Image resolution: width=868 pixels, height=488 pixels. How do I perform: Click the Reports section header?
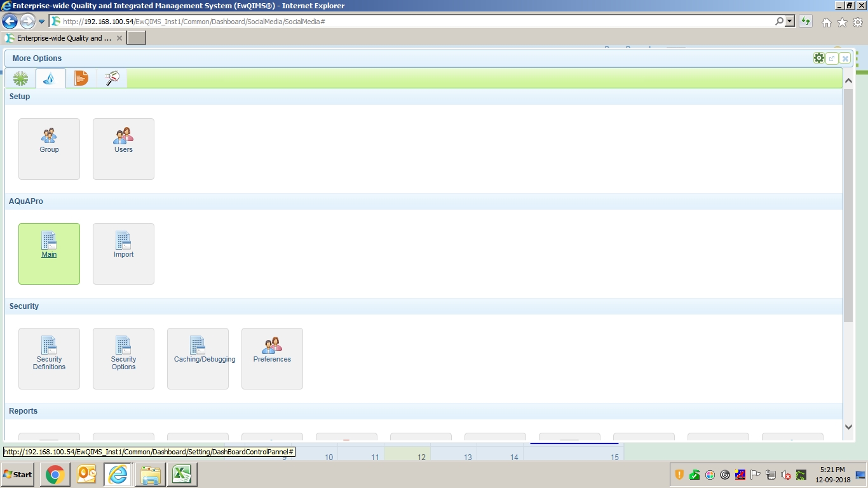tap(424, 411)
